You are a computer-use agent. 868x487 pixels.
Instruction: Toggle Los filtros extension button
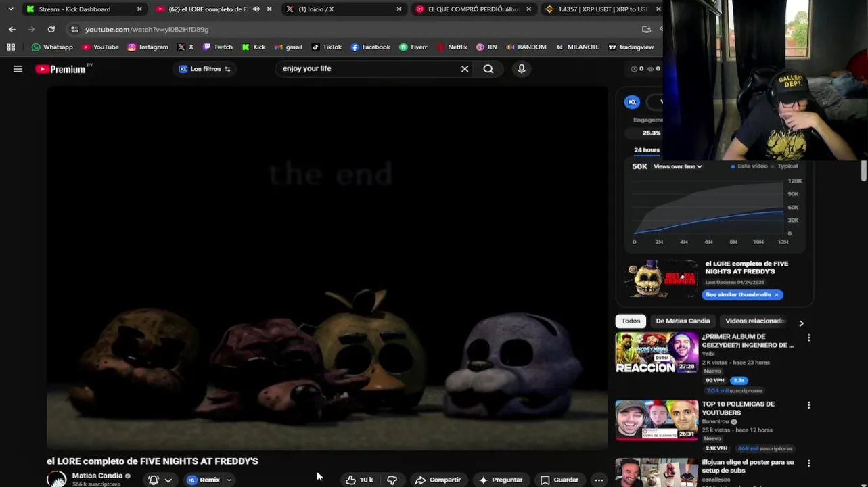tap(205, 69)
